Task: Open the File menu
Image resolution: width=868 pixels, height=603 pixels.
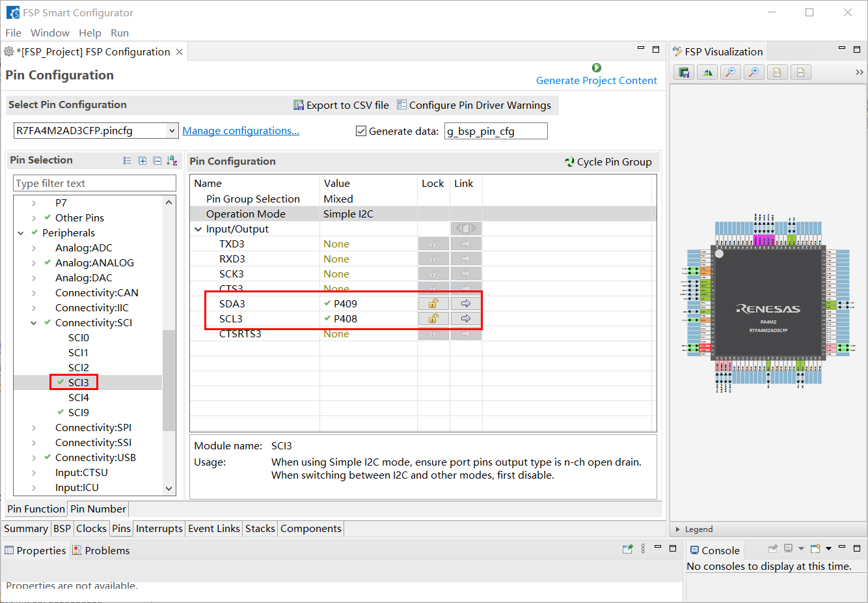Action: click(13, 33)
